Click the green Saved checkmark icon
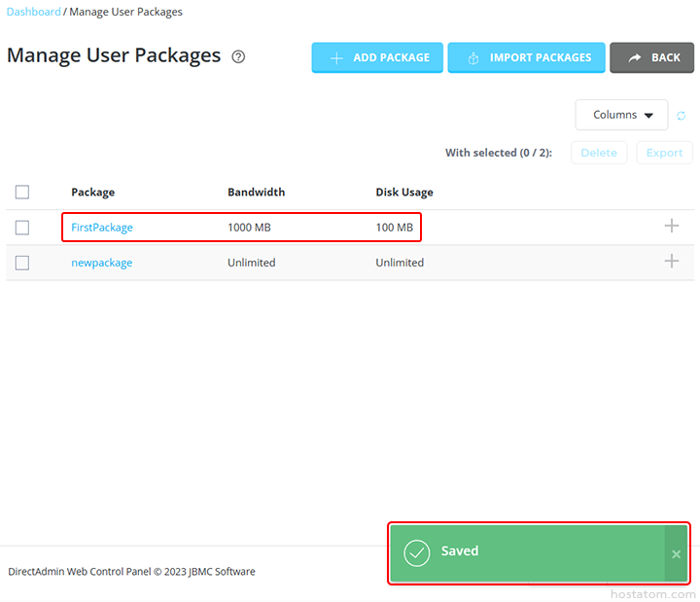 (417, 552)
